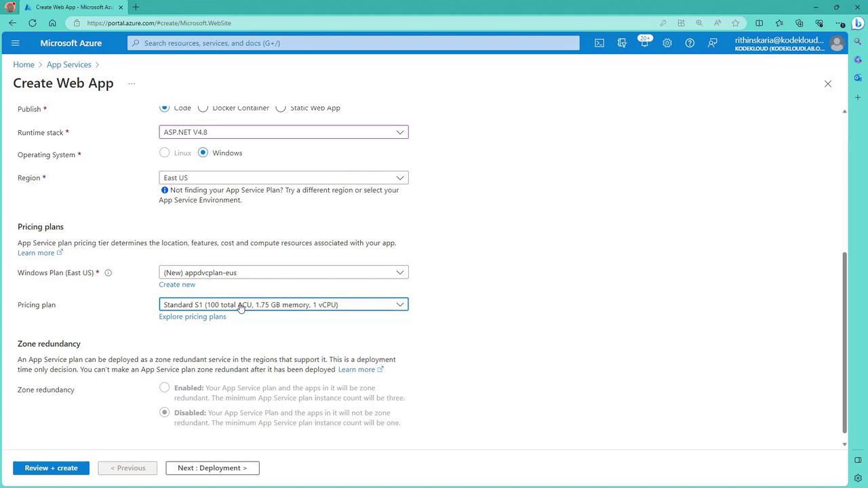
Task: Select the Windows operating system radio button
Action: click(x=203, y=152)
